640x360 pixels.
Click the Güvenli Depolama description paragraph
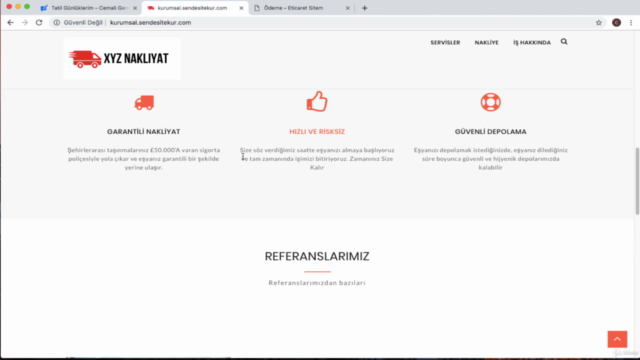[491, 159]
